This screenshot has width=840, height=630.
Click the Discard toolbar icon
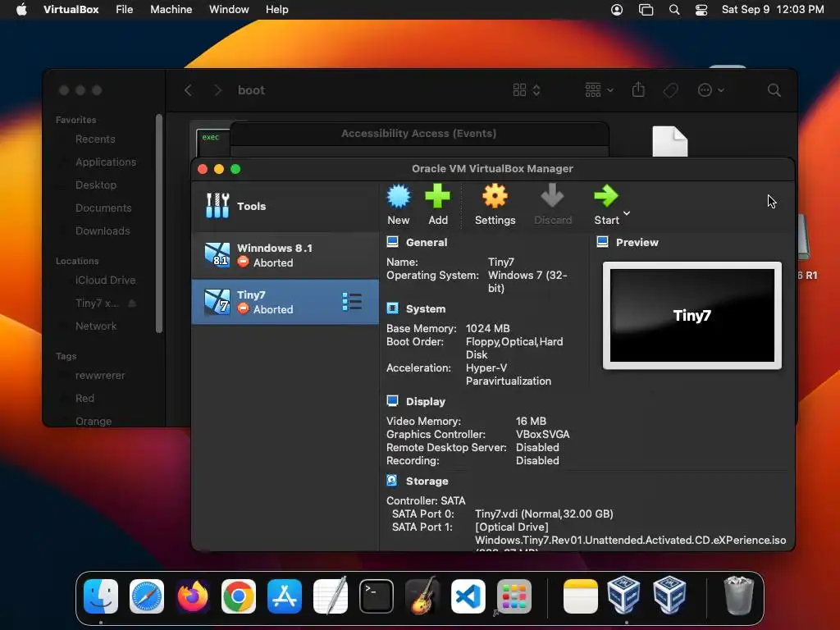pos(552,197)
